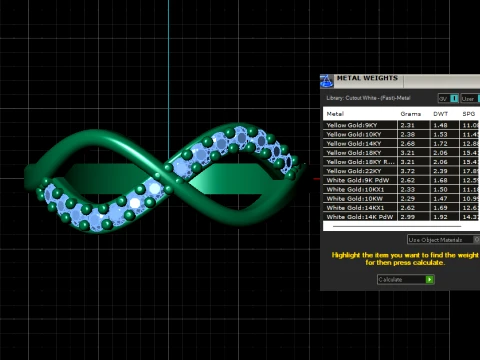Click the 2.31 grams value for 9KY
This screenshot has height=360, width=480.
(408, 125)
